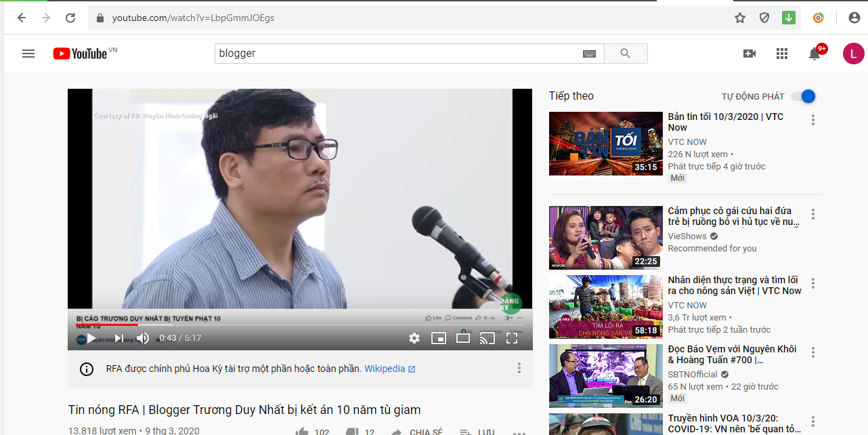Open notifications bell
This screenshot has height=435, width=868.
[x=815, y=54]
